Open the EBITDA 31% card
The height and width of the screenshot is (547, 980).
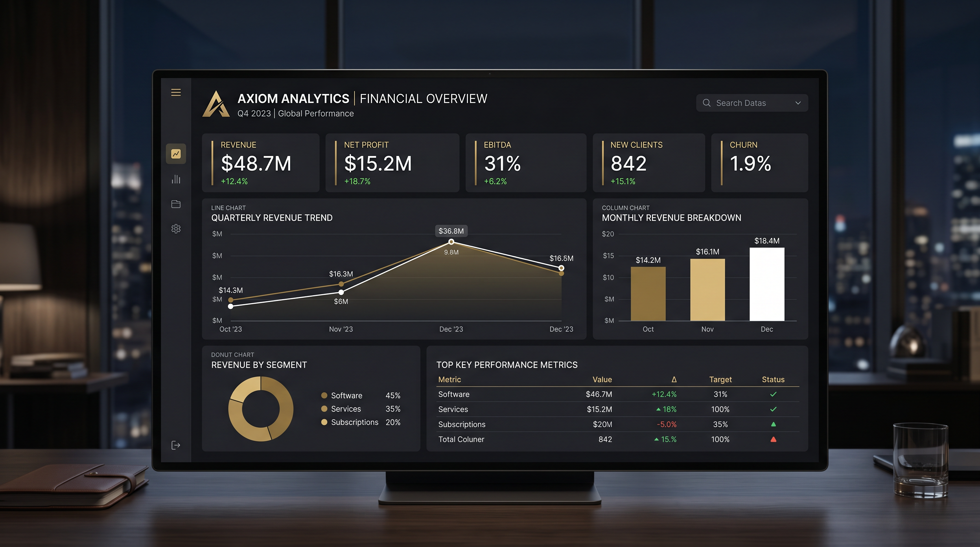coord(526,163)
